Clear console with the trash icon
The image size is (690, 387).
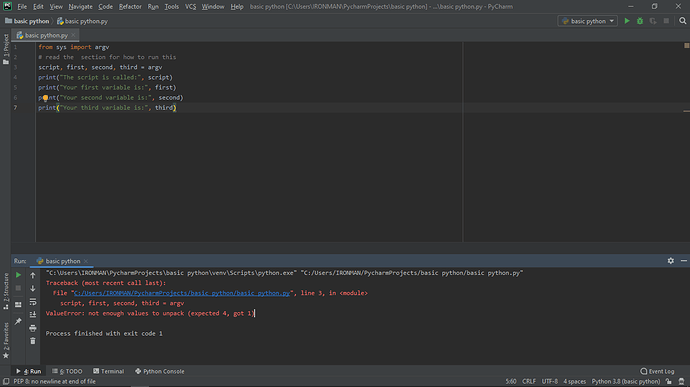(x=33, y=341)
